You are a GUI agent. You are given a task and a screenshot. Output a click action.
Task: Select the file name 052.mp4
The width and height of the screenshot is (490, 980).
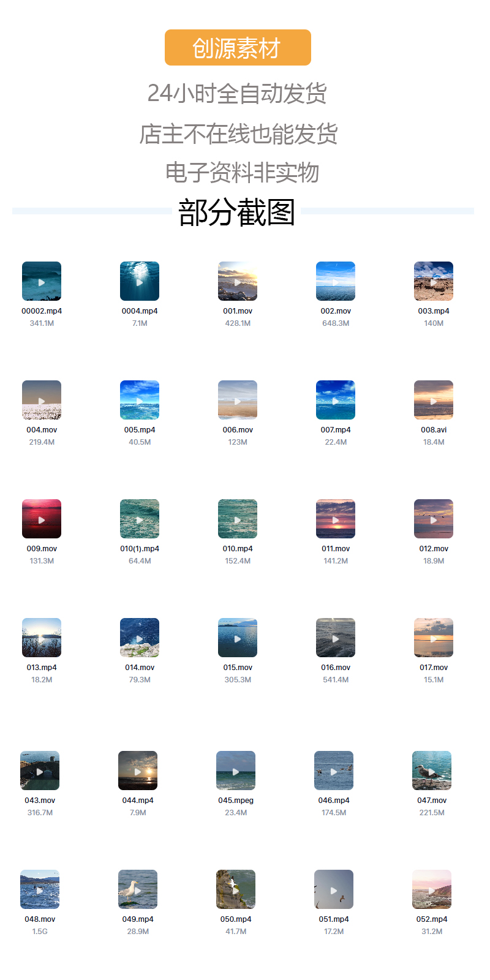[432, 919]
